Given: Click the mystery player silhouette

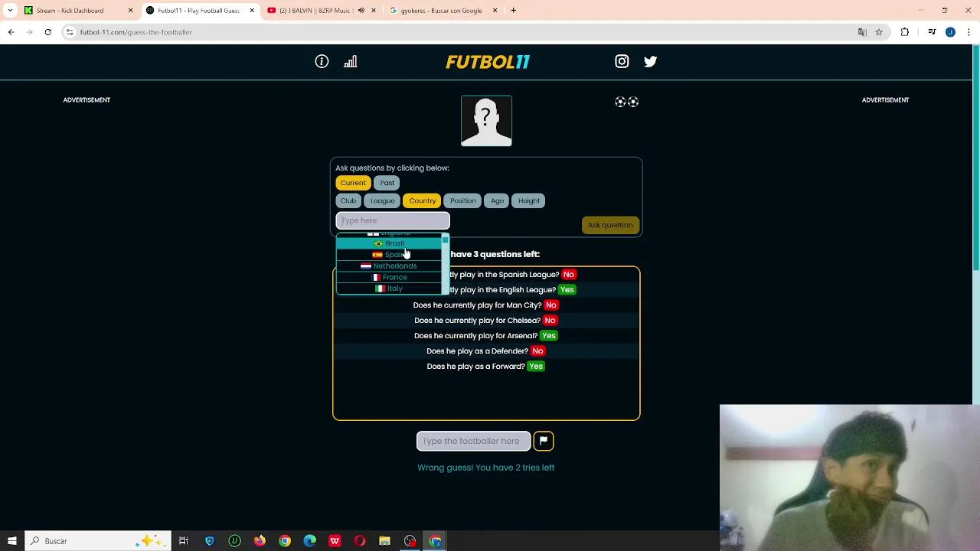Looking at the screenshot, I should point(486,121).
